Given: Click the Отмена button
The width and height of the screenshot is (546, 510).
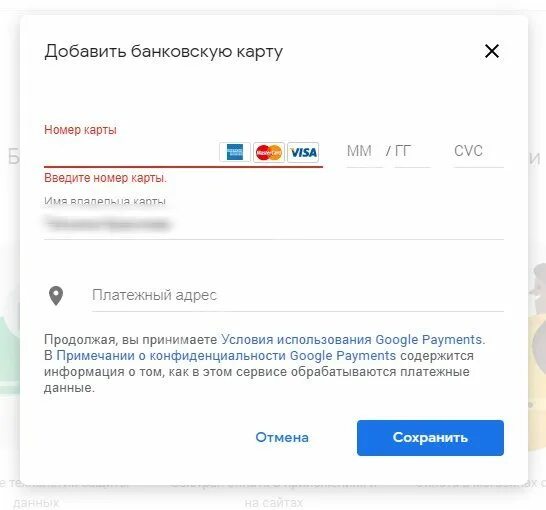Looking at the screenshot, I should [x=282, y=438].
